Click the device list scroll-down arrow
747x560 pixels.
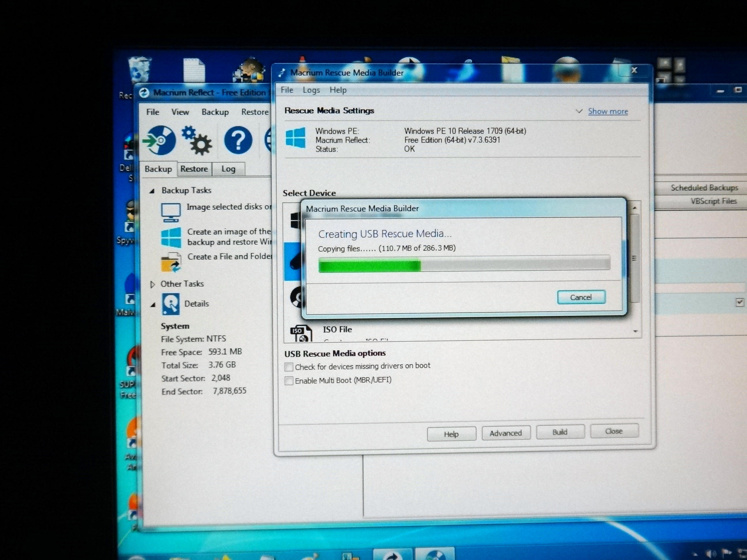(635, 332)
